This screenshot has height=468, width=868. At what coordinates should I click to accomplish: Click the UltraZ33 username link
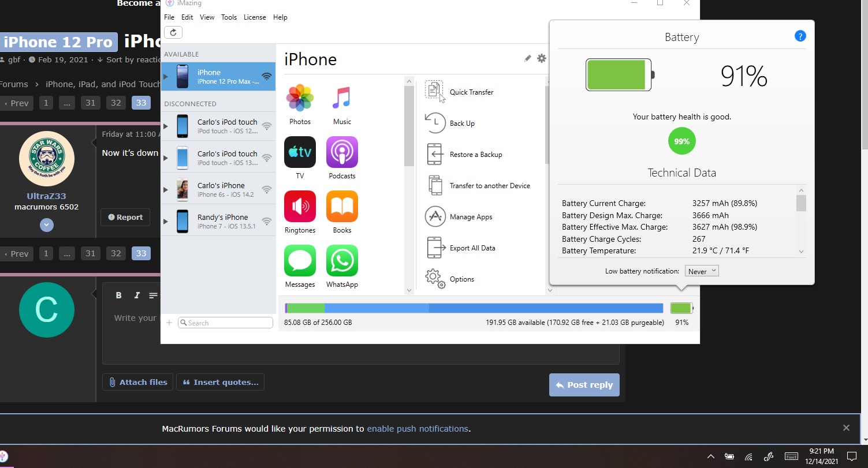pyautogui.click(x=46, y=196)
